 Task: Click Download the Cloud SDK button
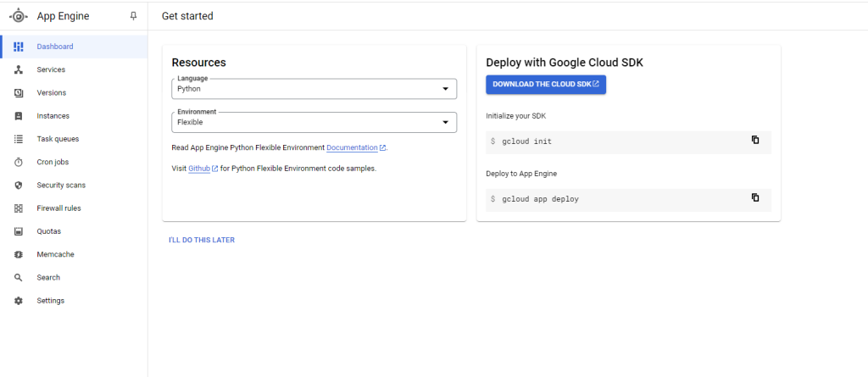(545, 84)
